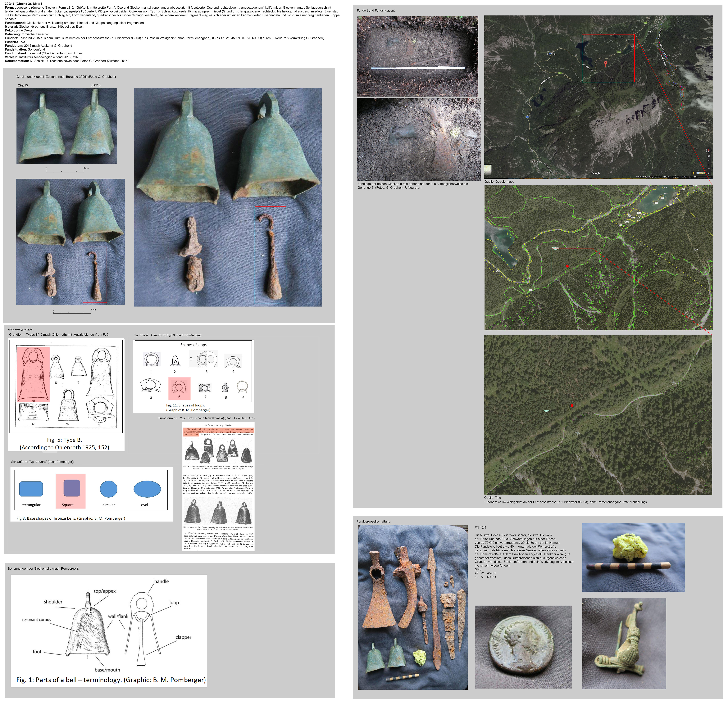Select highlighted loop shape number 6
Screen dimensions: 728x701
point(179,388)
